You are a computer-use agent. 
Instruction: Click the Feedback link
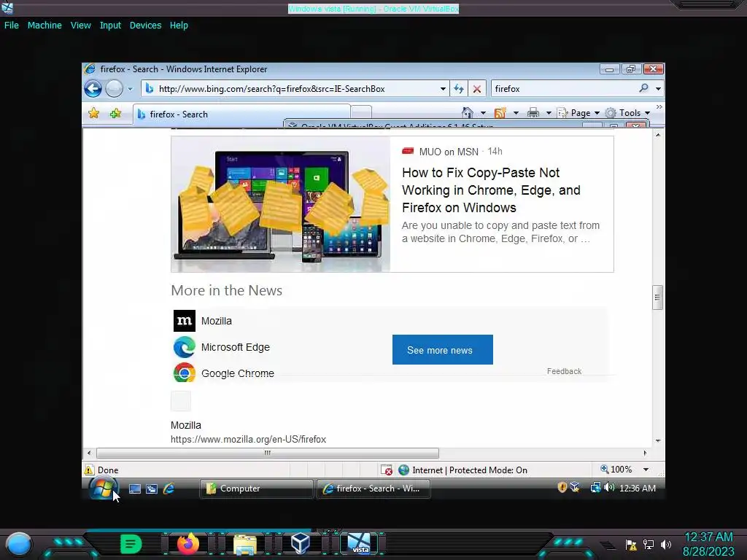tap(564, 371)
